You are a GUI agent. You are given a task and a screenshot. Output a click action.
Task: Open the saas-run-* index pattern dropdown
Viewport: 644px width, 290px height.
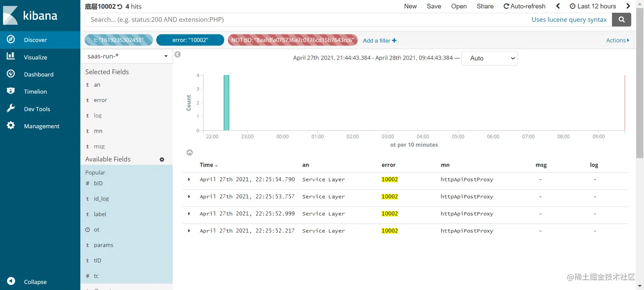pyautogui.click(x=127, y=56)
